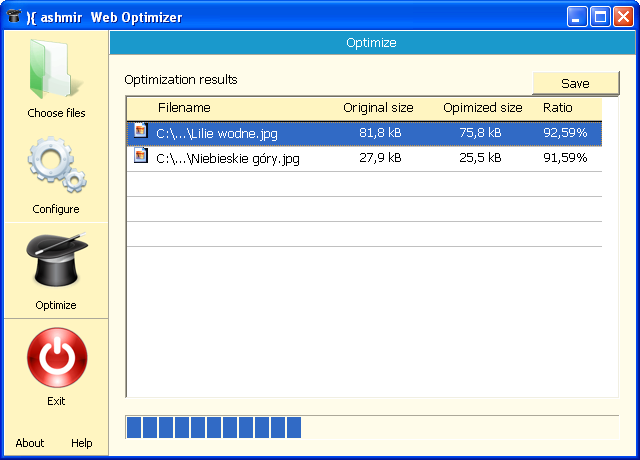Open the Configure gears icon
The height and width of the screenshot is (460, 640).
click(57, 164)
